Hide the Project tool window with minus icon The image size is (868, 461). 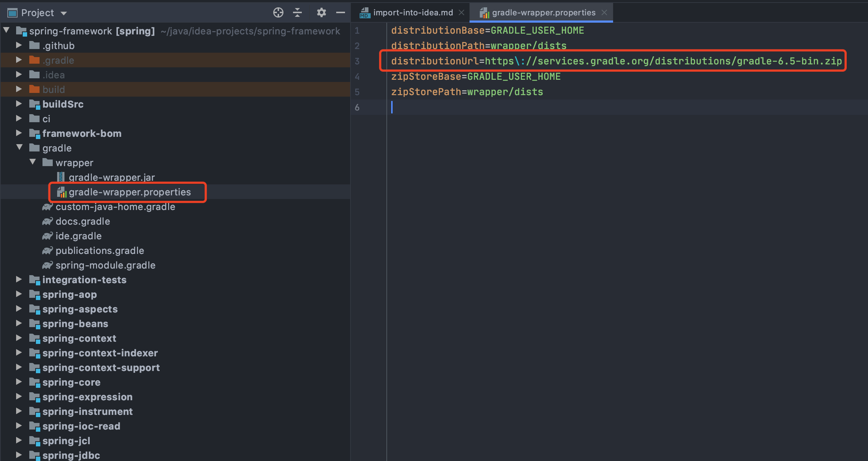coord(340,13)
